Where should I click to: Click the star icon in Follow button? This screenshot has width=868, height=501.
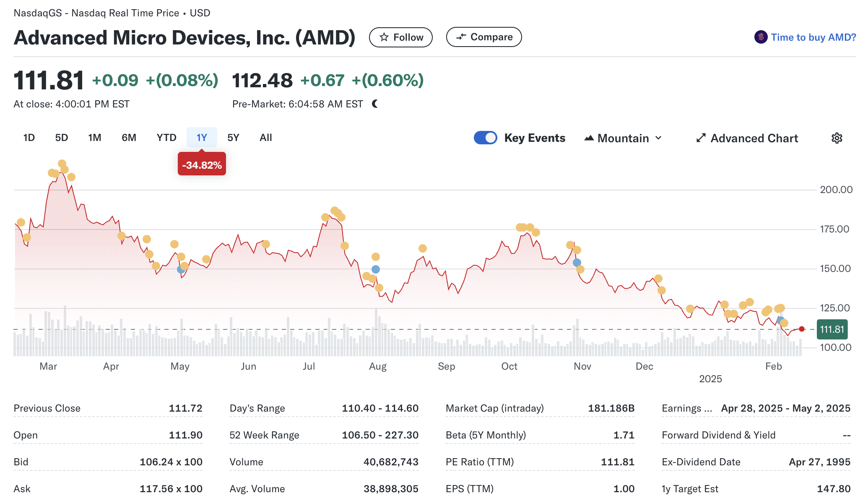pyautogui.click(x=384, y=37)
